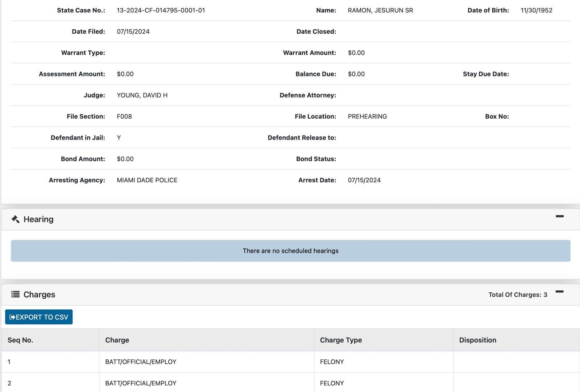Viewport: 580px width, 392px height.
Task: Click the Charges section title
Action: [x=39, y=295]
